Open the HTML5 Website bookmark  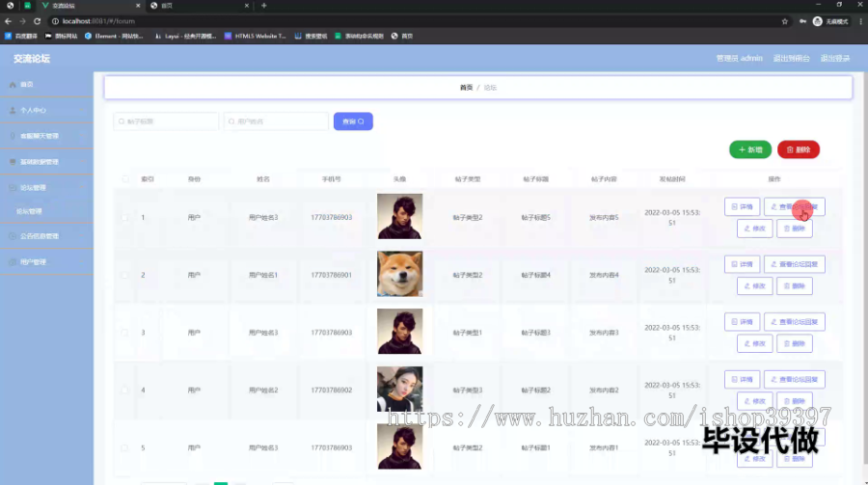pos(256,36)
